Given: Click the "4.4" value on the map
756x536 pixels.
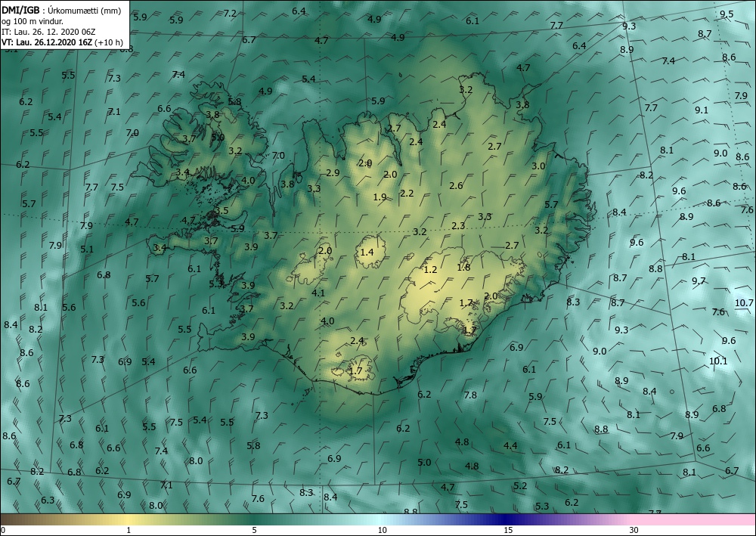Looking at the screenshot, I should (510, 445).
